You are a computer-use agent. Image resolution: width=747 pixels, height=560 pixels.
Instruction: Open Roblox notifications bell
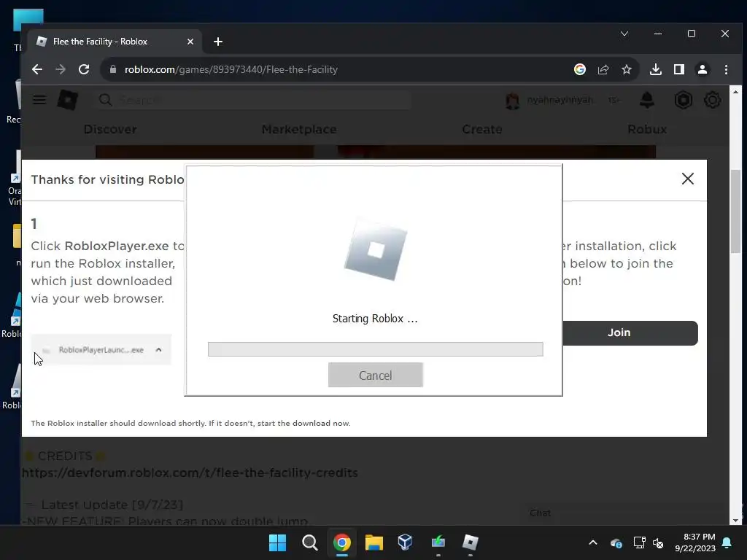647,100
